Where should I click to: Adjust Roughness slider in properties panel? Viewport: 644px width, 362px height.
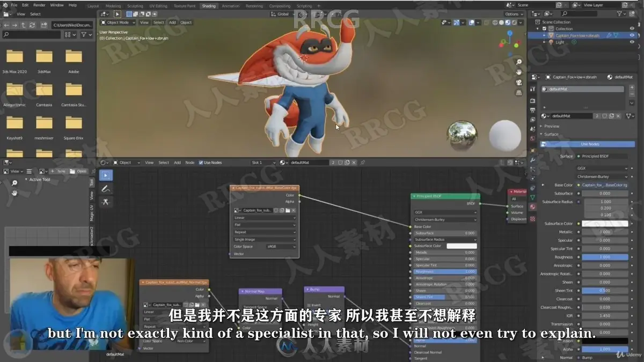605,257
